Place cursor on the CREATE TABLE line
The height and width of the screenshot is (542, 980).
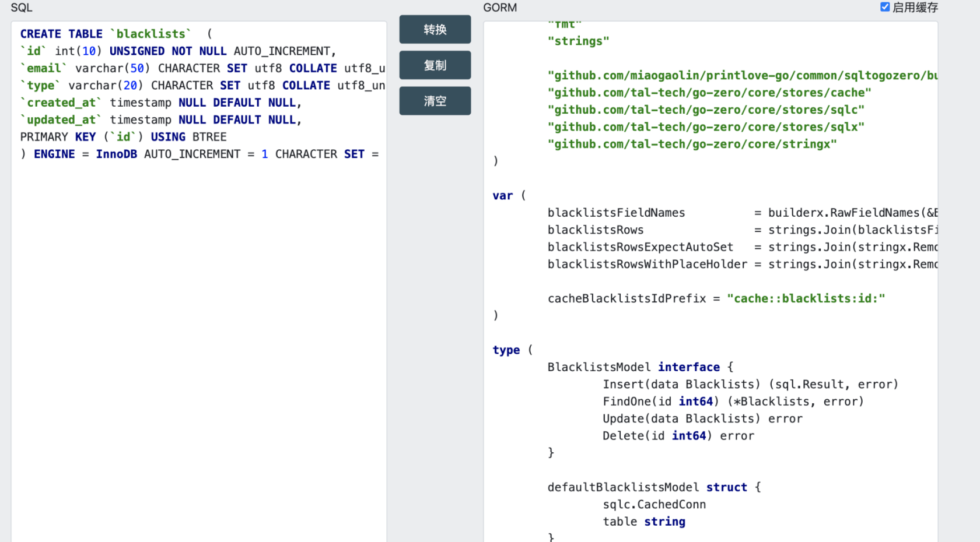point(105,34)
